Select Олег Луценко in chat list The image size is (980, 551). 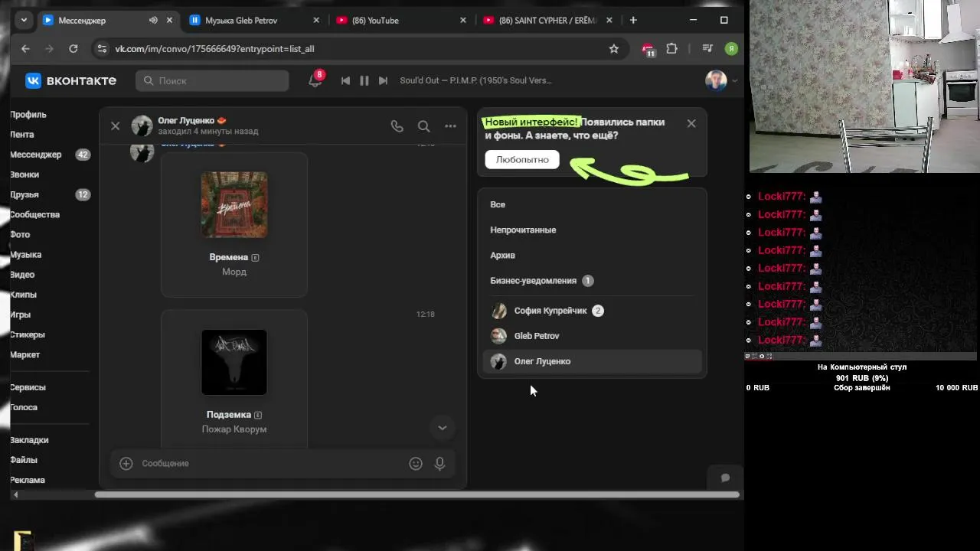(x=592, y=361)
